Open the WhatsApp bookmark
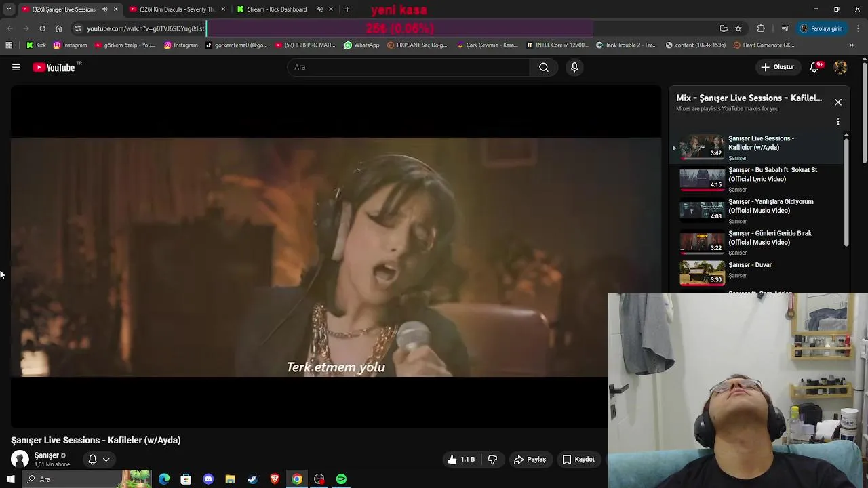The image size is (868, 488). click(361, 45)
